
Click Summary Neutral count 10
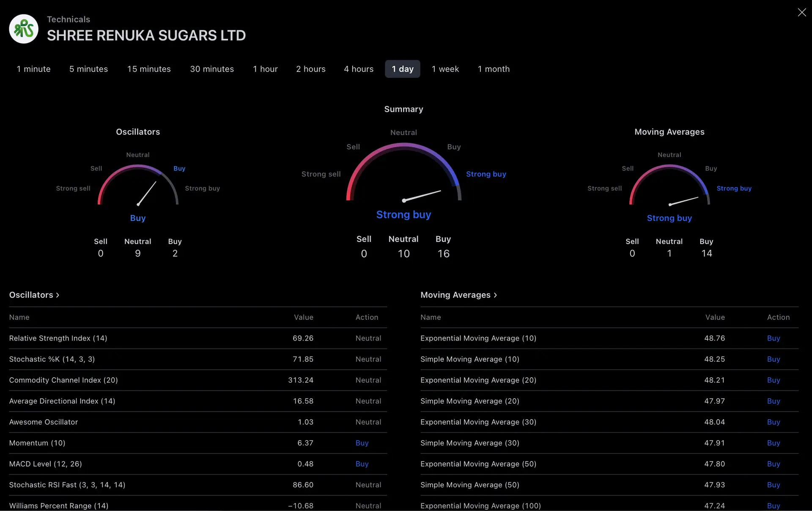pos(403,254)
